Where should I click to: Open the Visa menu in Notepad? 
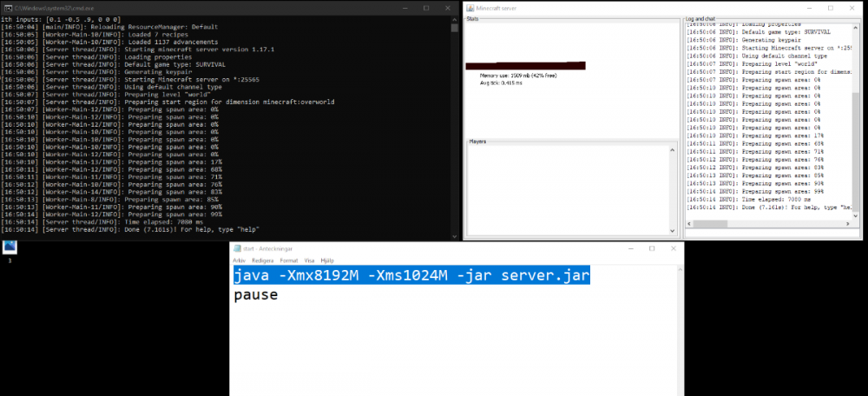[x=309, y=260]
